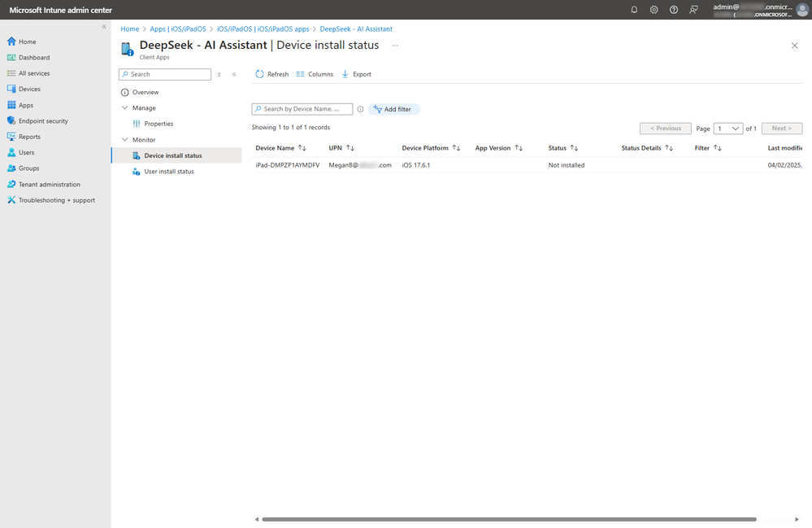Click the Add filter button
This screenshot has height=528, width=812.
[x=393, y=109]
